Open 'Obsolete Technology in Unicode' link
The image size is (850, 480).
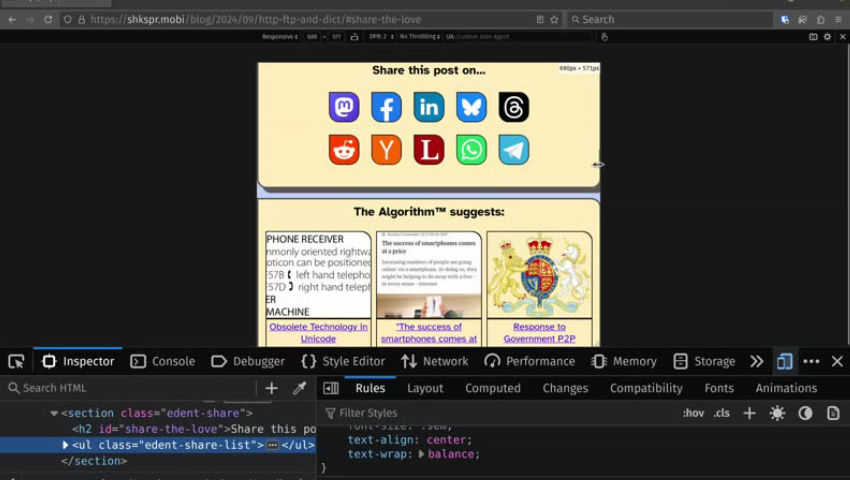click(318, 332)
